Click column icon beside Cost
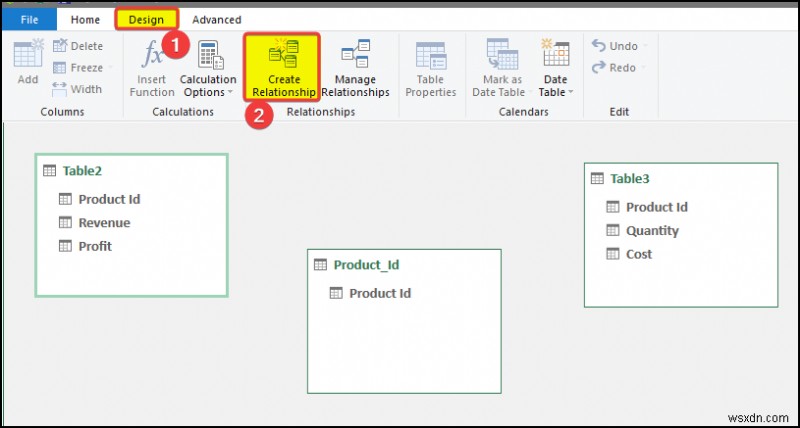The width and height of the screenshot is (800, 428). pos(613,254)
